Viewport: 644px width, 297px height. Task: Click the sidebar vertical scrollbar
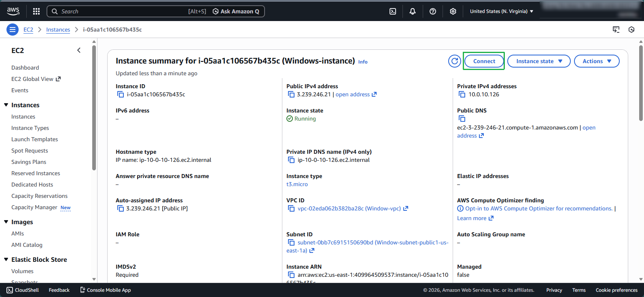click(94, 107)
